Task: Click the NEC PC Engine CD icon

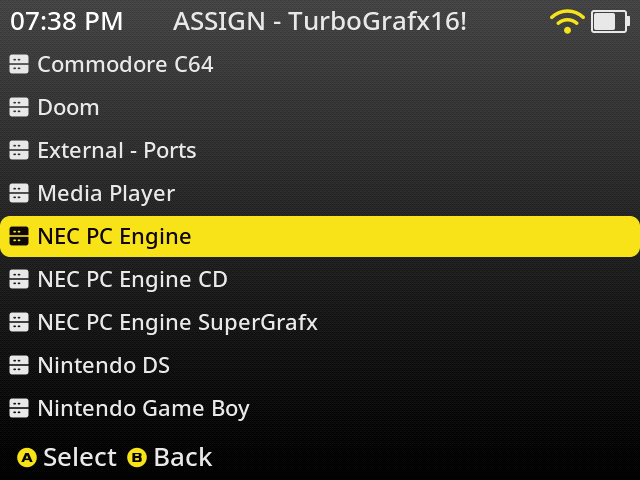Action: click(x=19, y=280)
